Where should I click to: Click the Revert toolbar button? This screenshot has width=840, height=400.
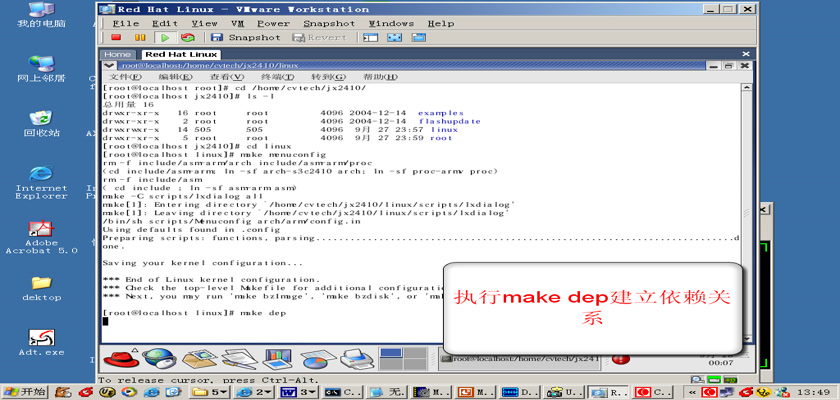point(321,37)
